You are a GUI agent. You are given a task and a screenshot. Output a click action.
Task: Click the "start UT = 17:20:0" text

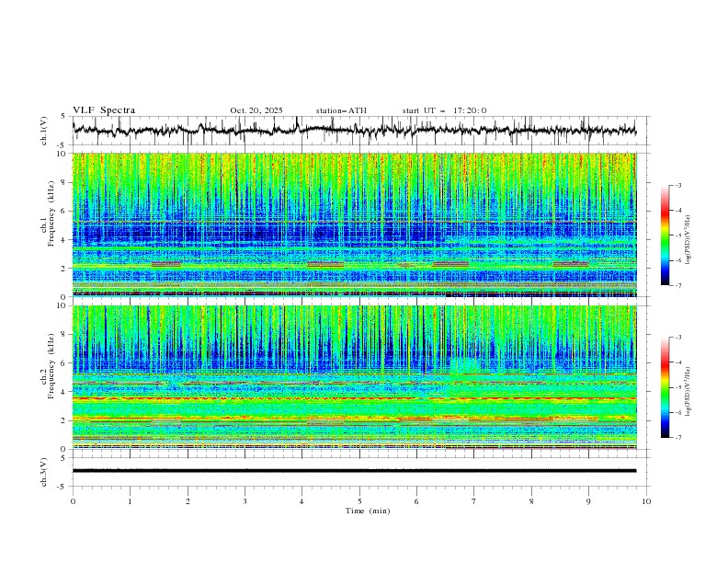pos(444,110)
